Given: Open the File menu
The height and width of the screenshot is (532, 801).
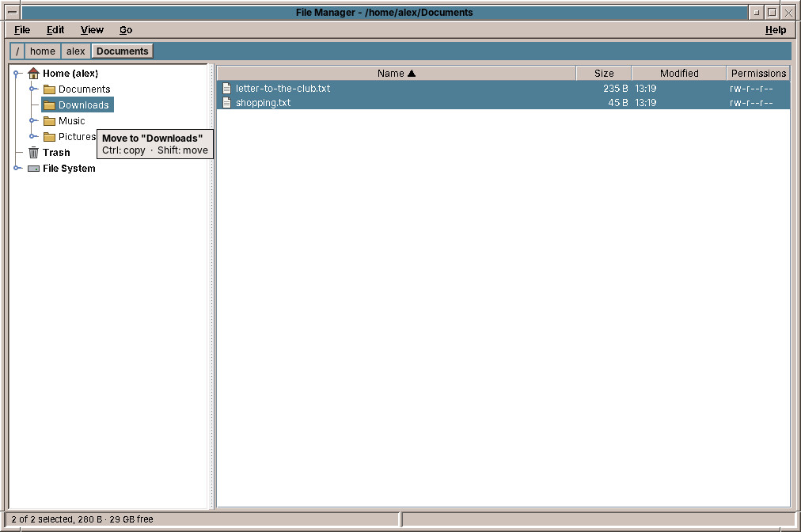Looking at the screenshot, I should pos(22,30).
